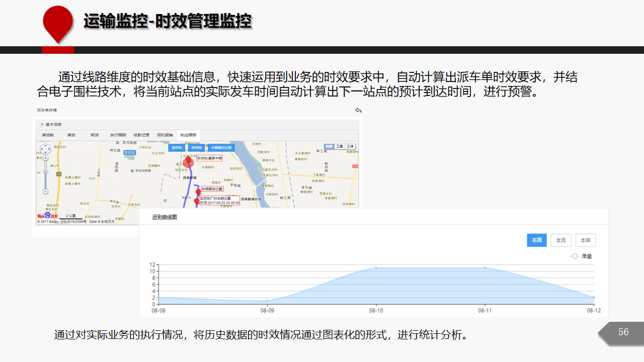644x362 pixels.
Task: Click the 卸货地-勝县中糖 map label
Action: point(209,158)
